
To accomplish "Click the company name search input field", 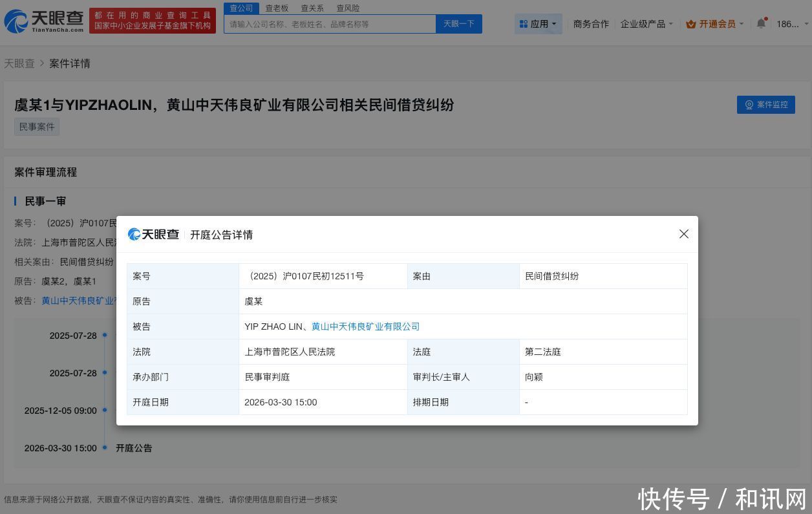I will 330,24.
